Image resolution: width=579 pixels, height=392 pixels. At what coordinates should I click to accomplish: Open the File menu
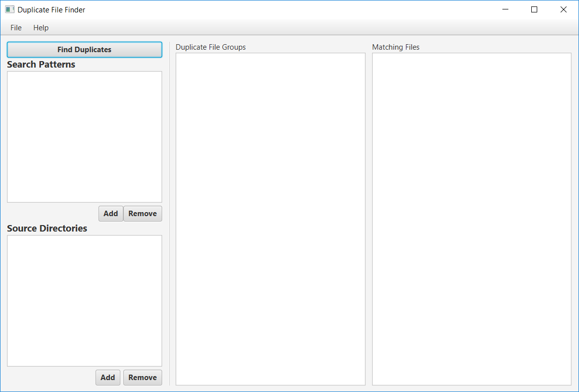[16, 28]
